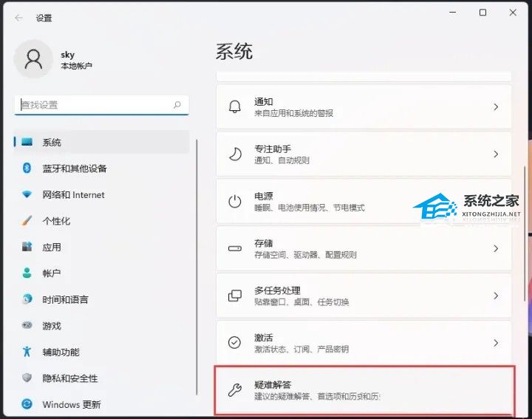The width and height of the screenshot is (532, 419).
Task: Click the 本地帐户 account label
Action: tap(76, 66)
